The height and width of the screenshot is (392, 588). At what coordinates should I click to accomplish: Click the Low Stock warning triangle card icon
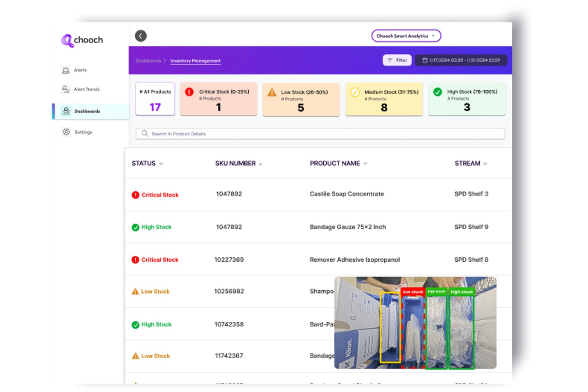click(x=272, y=92)
